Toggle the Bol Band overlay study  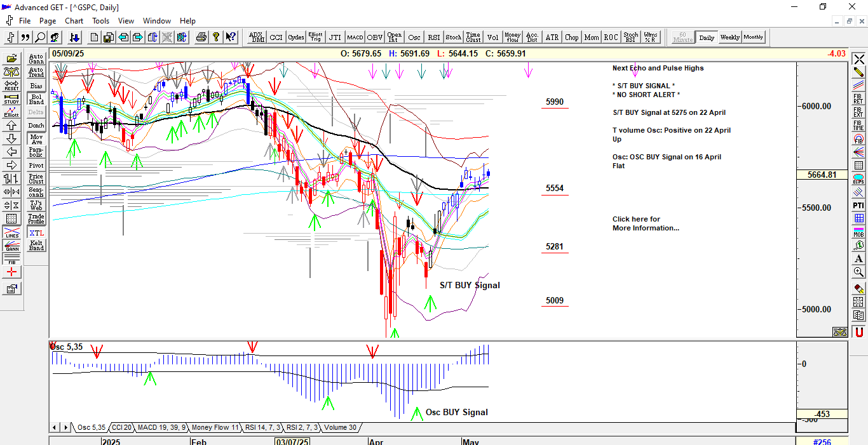pos(36,99)
